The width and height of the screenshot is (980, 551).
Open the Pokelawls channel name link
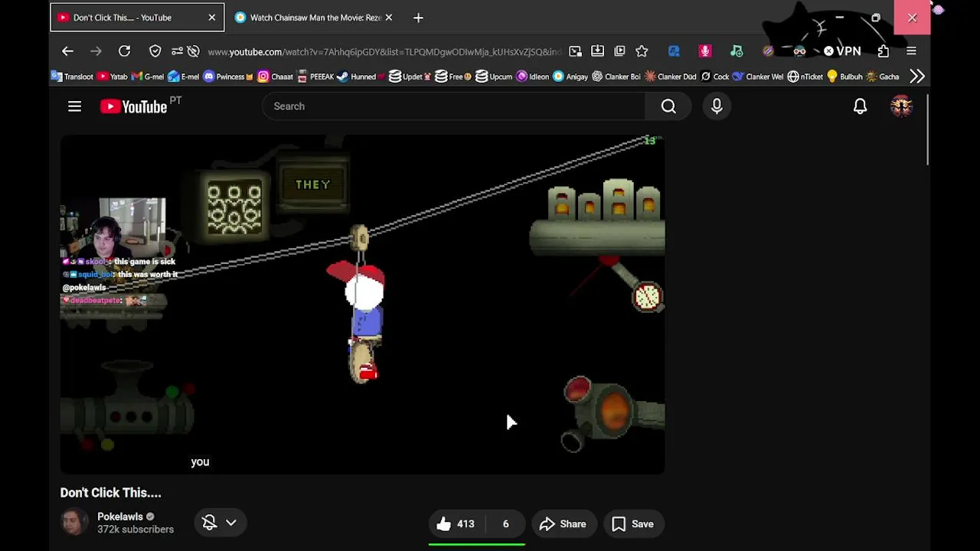click(120, 517)
